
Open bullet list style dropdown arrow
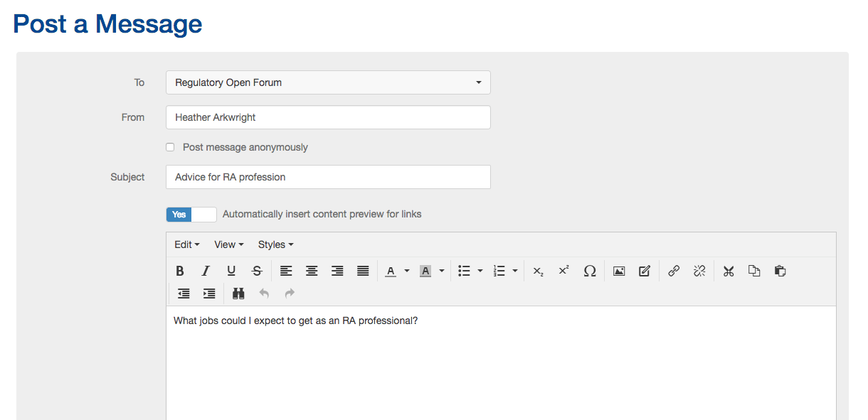point(480,271)
